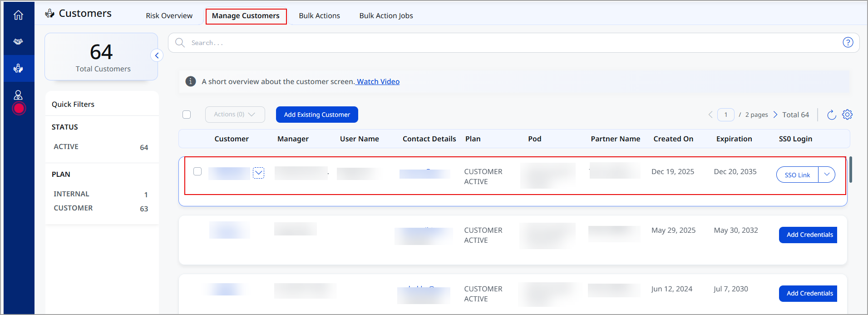The image size is (868, 315).
Task: Open the user profile sidebar icon
Action: point(18,95)
